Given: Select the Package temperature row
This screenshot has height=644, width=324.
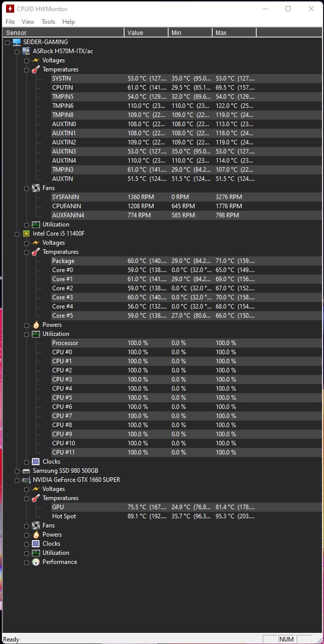Looking at the screenshot, I should 186,261.
